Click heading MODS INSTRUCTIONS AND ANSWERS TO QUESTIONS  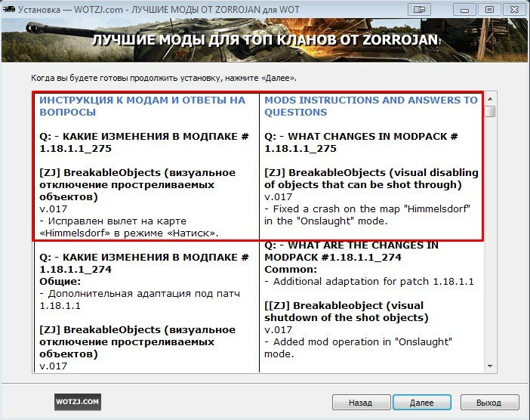[x=371, y=106]
